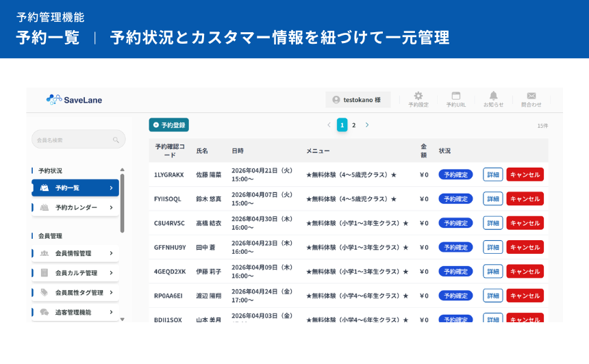Viewport: 589px width, 364px height.
Task: Click the sidebar scrollbar thumb
Action: [x=122, y=203]
